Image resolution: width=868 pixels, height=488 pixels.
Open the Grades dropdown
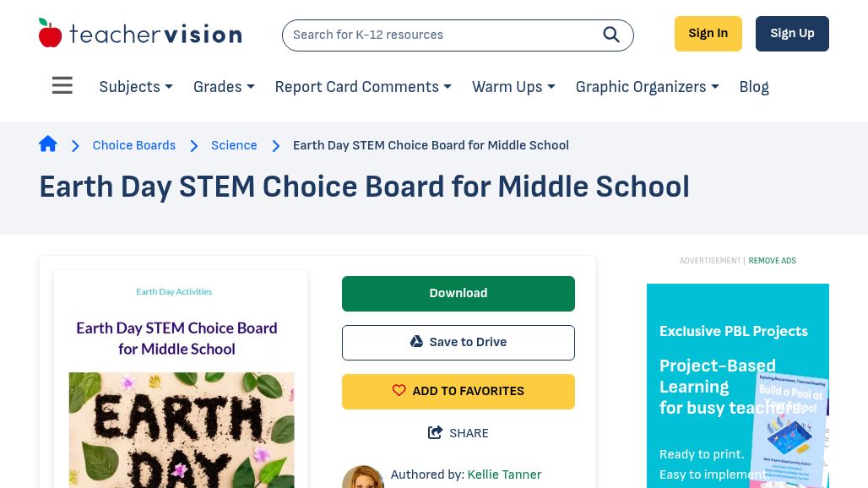click(224, 87)
